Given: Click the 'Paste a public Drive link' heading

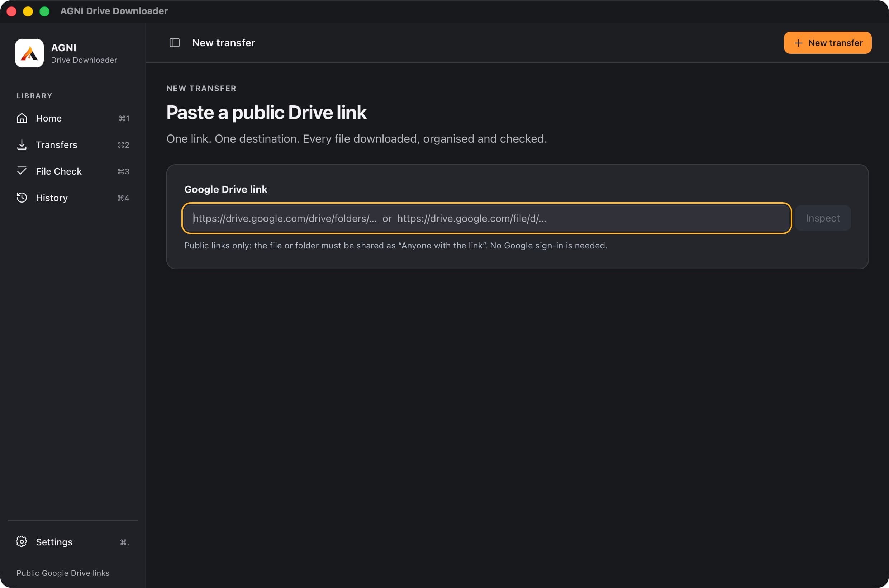Looking at the screenshot, I should click(x=267, y=113).
